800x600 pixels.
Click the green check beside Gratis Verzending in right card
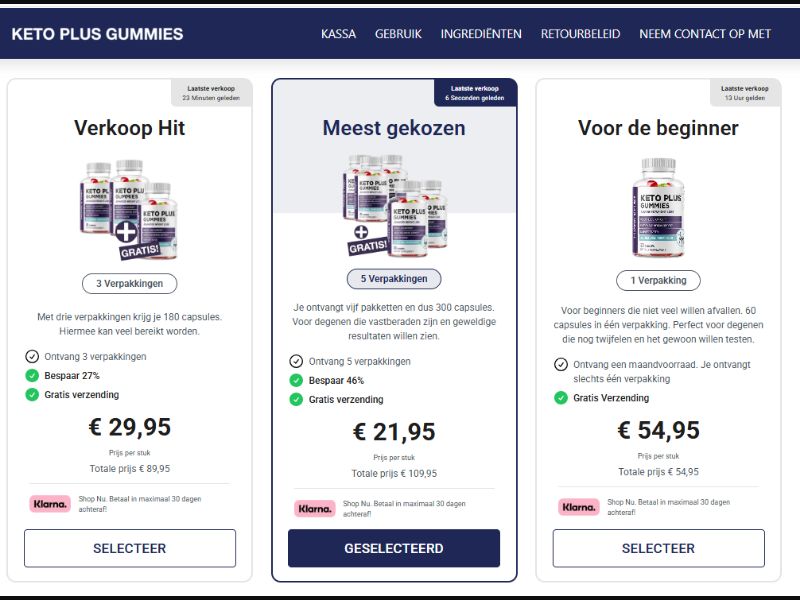point(560,398)
